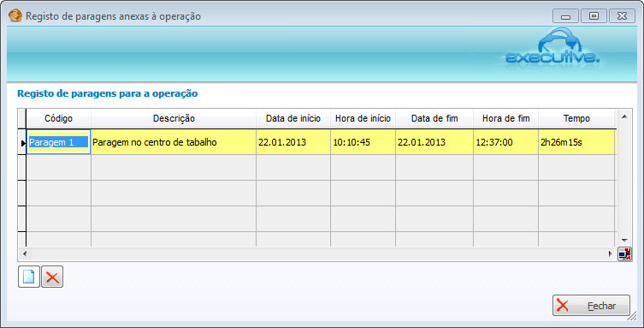
Task: Click the Fechar button
Action: click(591, 306)
